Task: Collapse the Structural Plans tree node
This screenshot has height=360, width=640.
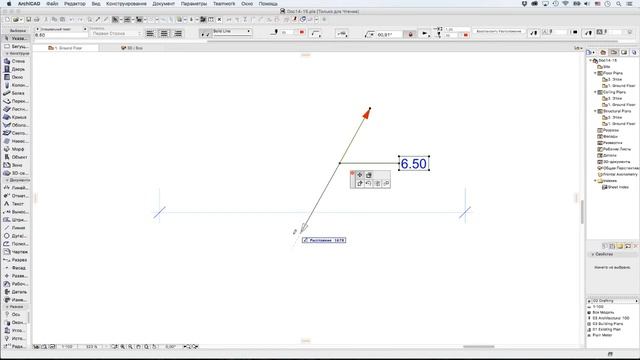Action: click(x=595, y=111)
